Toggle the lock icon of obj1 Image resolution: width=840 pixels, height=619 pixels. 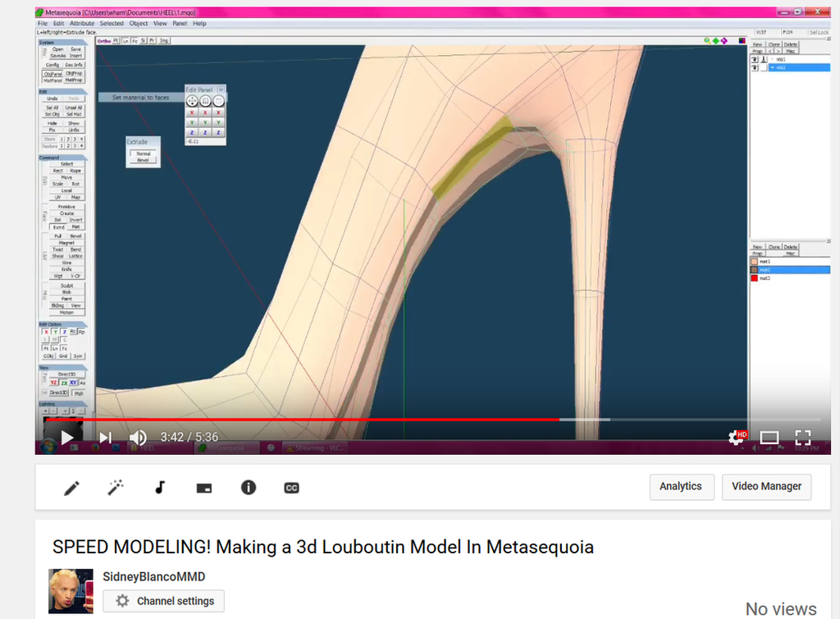(x=764, y=59)
